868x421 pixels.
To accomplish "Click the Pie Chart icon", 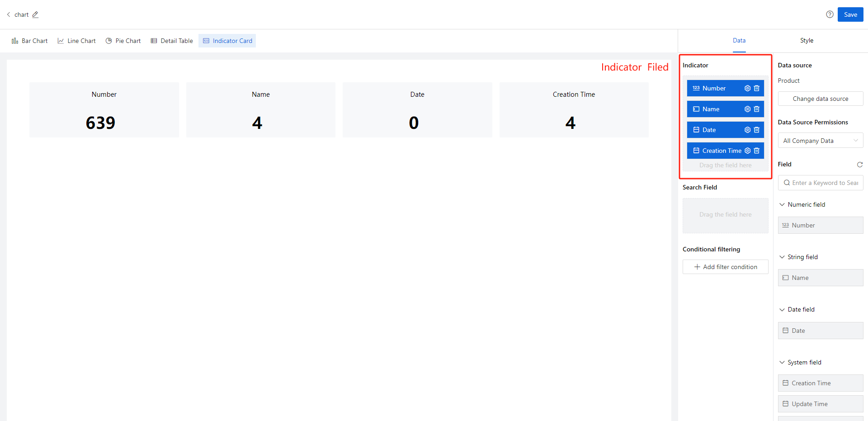I will (x=108, y=41).
